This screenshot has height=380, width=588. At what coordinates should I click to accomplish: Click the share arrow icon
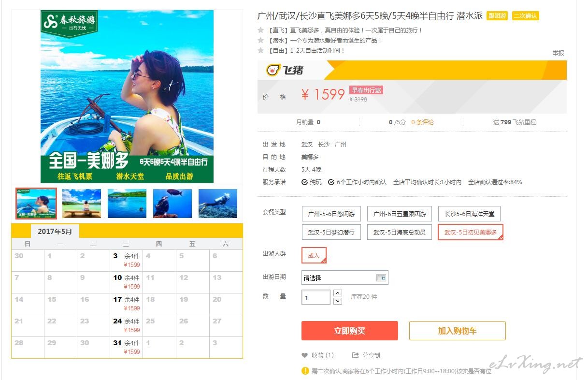point(356,355)
